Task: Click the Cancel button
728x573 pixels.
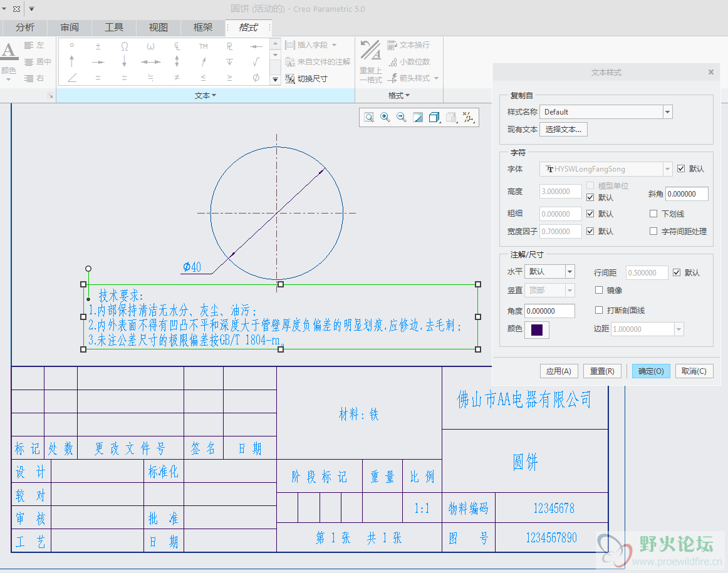Action: 694,371
